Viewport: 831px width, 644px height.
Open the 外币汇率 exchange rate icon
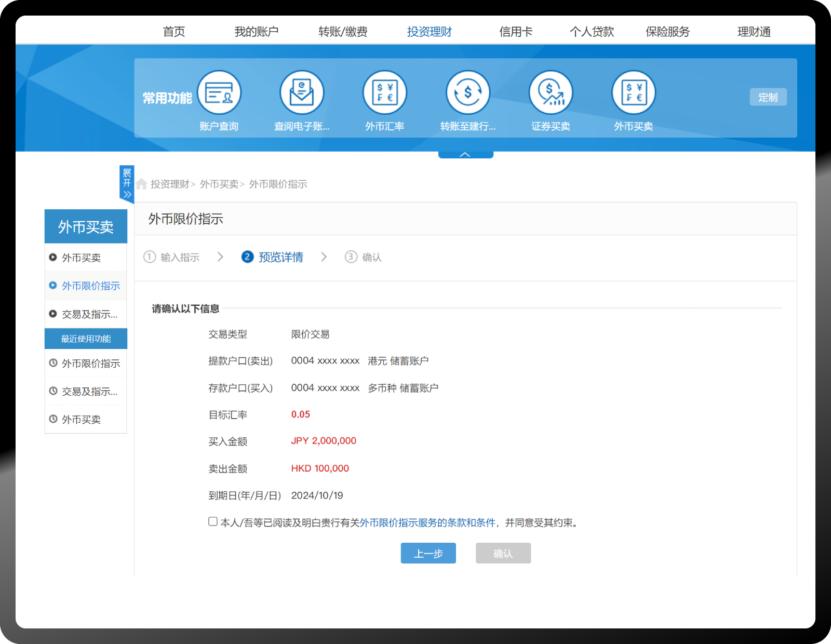point(385,92)
